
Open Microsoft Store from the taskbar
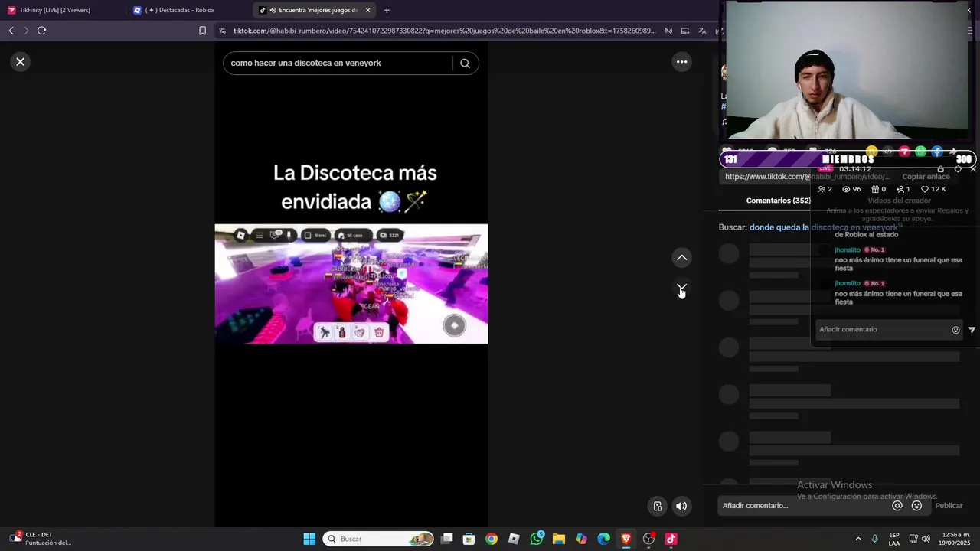(469, 539)
